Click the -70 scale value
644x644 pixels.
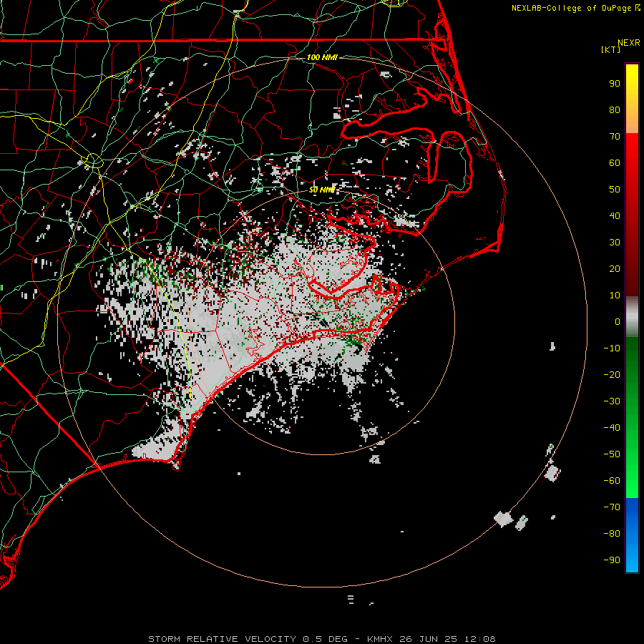tap(612, 507)
